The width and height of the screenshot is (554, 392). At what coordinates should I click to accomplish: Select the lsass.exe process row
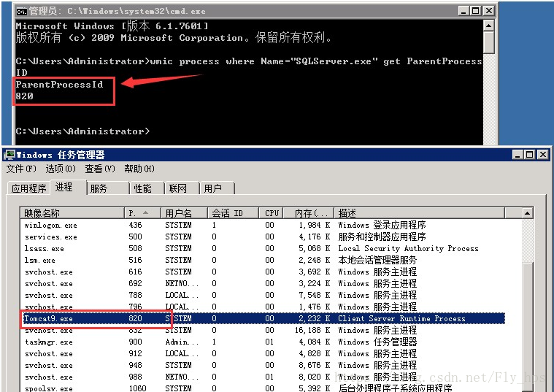263,248
